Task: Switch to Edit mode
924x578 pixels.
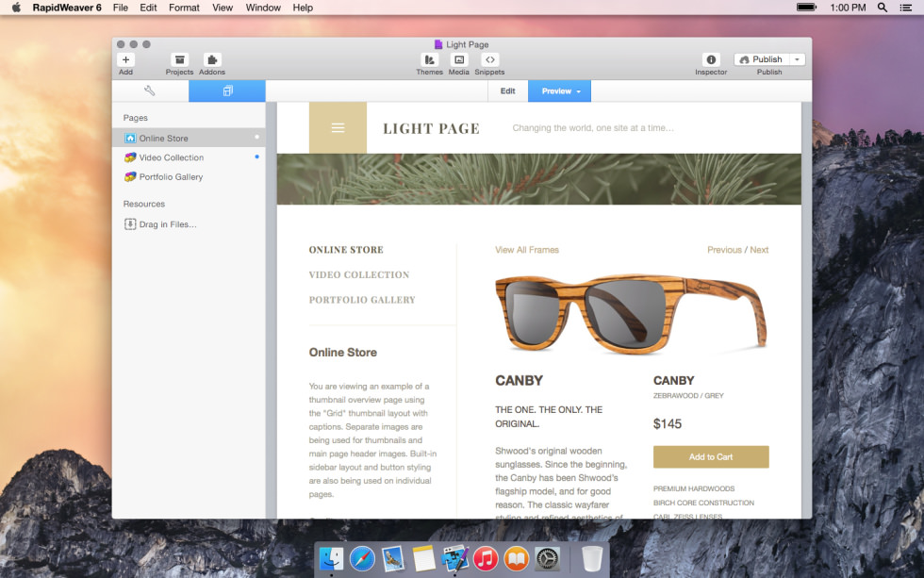Action: click(508, 91)
